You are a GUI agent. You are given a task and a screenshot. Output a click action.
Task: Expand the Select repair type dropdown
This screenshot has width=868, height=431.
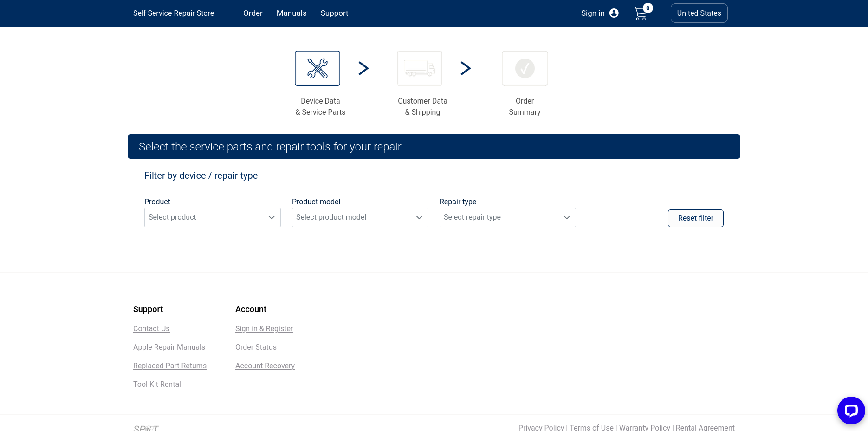[x=508, y=217]
